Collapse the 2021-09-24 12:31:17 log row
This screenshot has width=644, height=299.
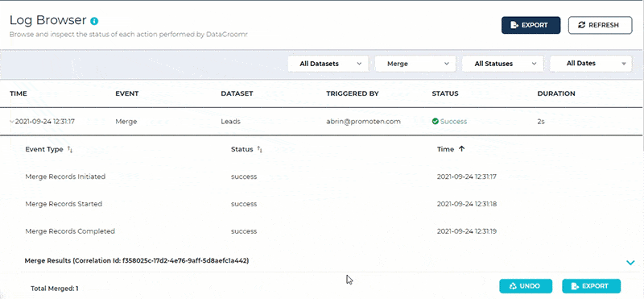tap(12, 122)
